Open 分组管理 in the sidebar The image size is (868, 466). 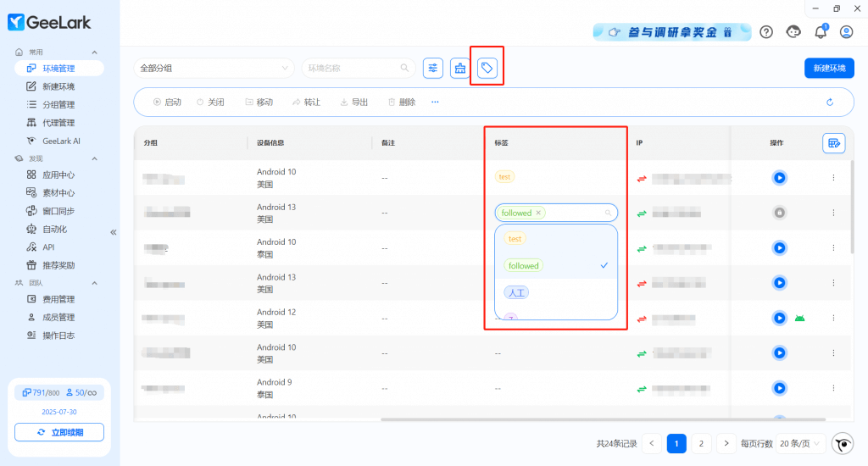58,105
